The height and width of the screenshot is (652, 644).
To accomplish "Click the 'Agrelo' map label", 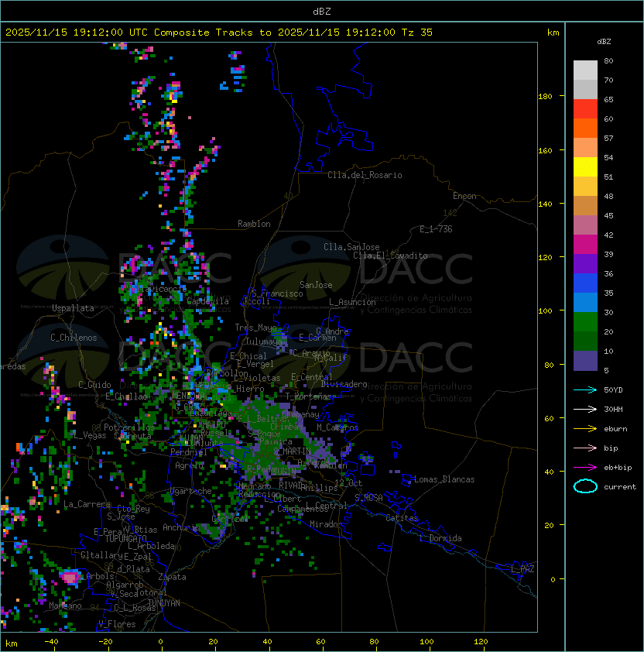I will (189, 465).
